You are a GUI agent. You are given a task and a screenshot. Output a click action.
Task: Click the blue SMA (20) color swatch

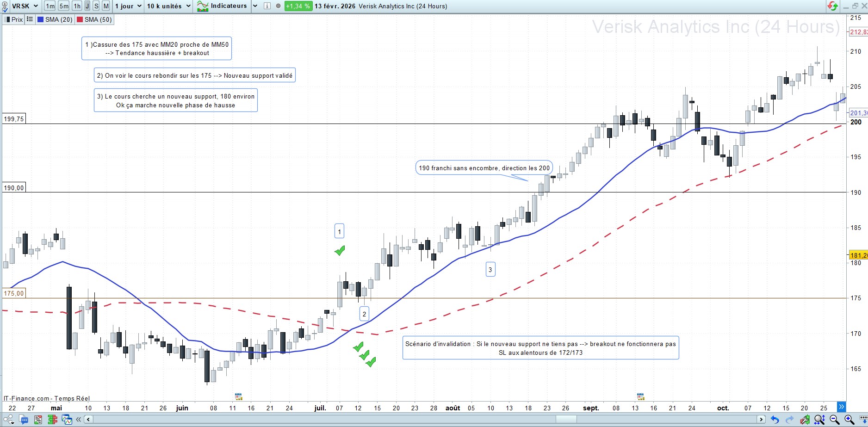pos(41,19)
